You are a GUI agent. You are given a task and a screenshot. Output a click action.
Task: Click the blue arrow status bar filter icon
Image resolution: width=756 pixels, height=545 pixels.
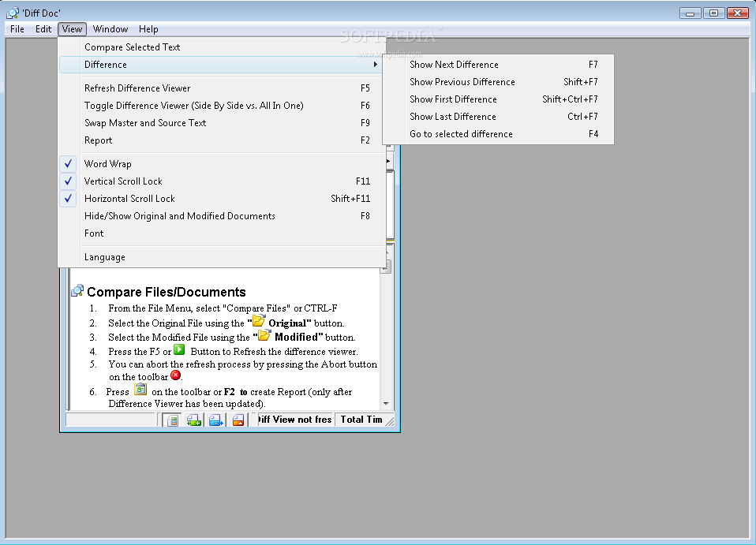click(216, 420)
